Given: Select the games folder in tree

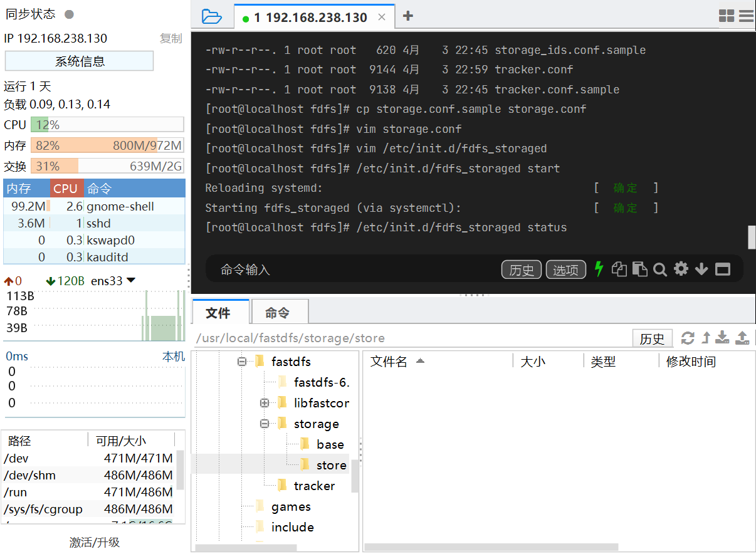Looking at the screenshot, I should (283, 506).
